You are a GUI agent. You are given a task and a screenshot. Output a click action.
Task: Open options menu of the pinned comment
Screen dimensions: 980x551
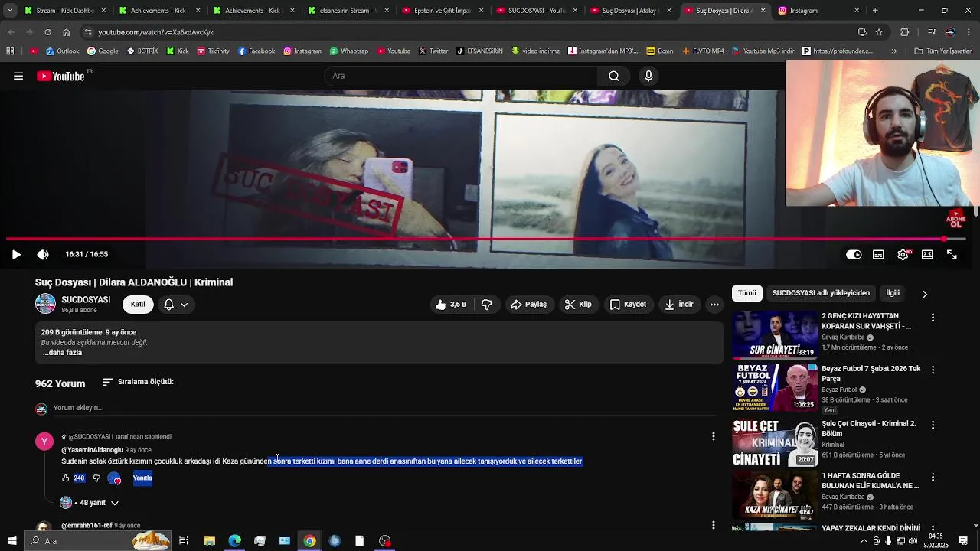[x=713, y=436]
